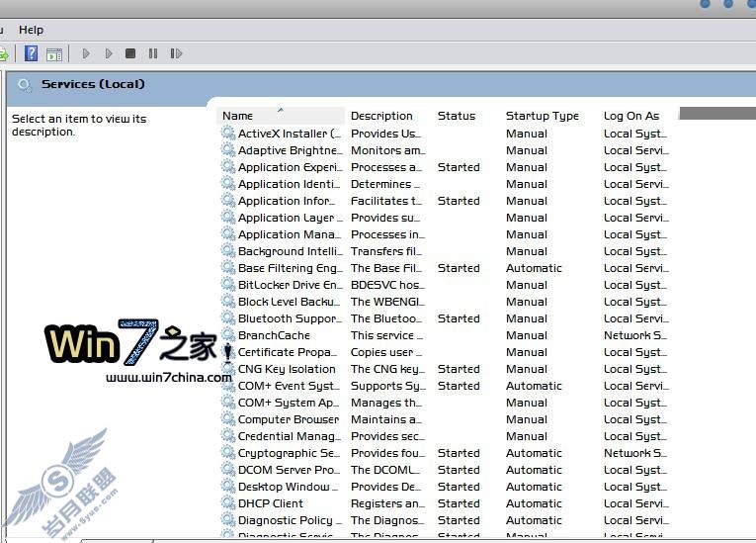Screen dimensions: 756x543
Task: Click 'Local Servi...' logon in Adaptive Brightness row
Action: [x=636, y=150]
